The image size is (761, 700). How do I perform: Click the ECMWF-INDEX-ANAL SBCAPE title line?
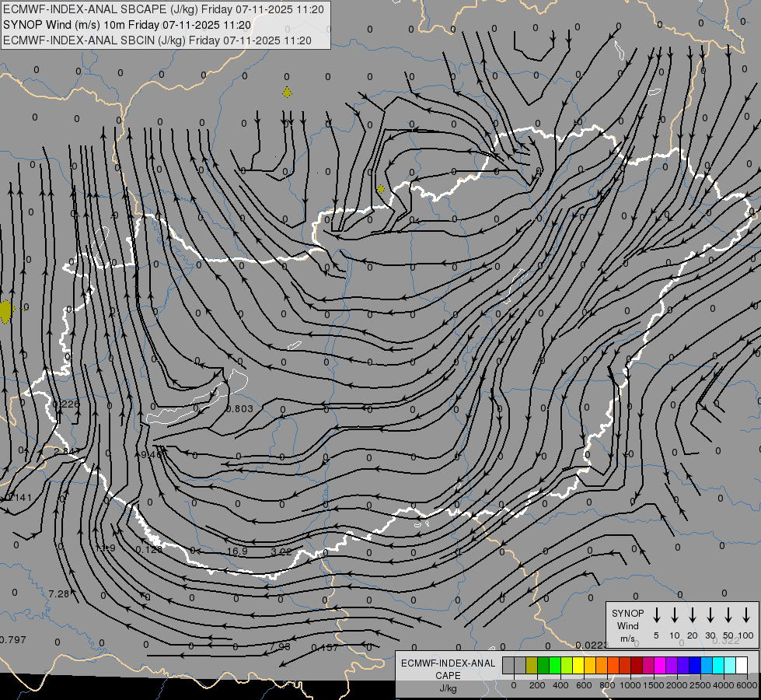point(163,9)
